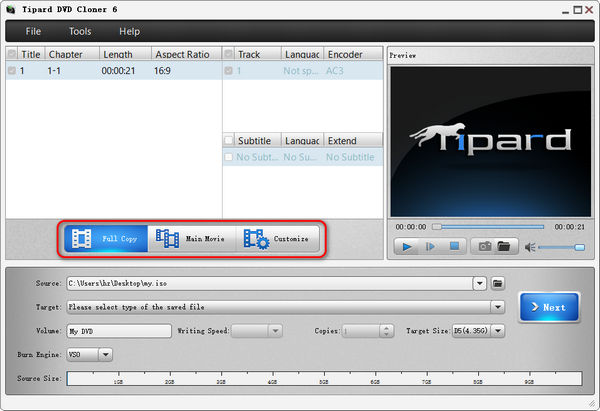600x411 pixels.
Task: Select Main Movie mode
Action: click(191, 238)
